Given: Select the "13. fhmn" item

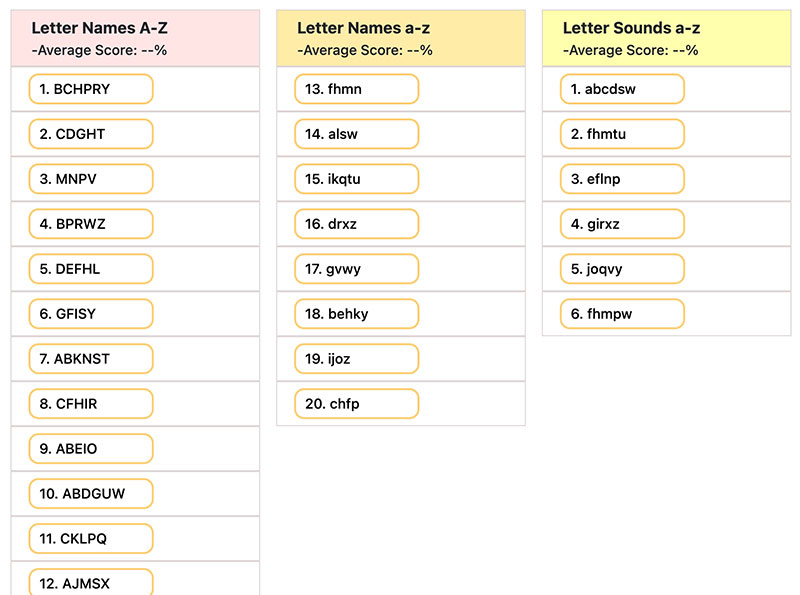Looking at the screenshot, I should (x=354, y=89).
